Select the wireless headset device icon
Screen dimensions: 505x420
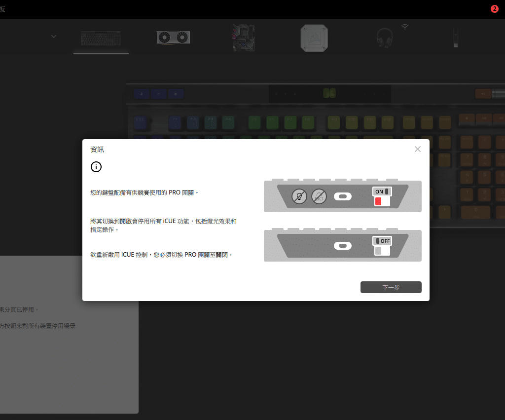tap(385, 38)
